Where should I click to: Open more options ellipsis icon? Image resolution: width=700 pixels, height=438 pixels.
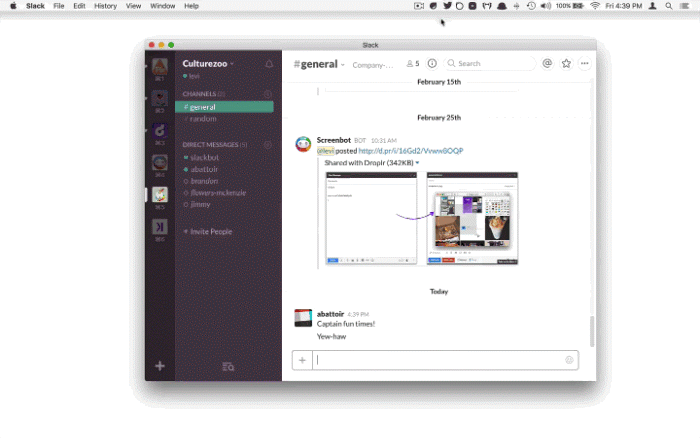tap(584, 64)
